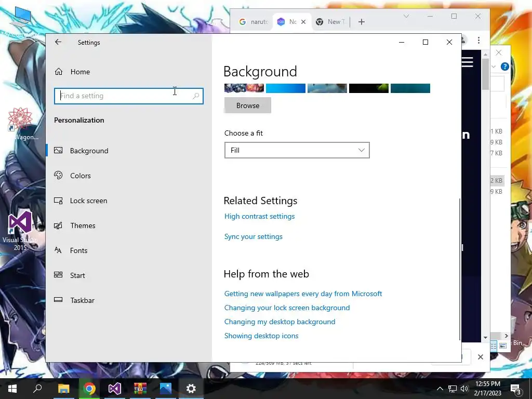Open the Wagon desktop shortcut
The width and height of the screenshot is (532, 399).
point(20,124)
